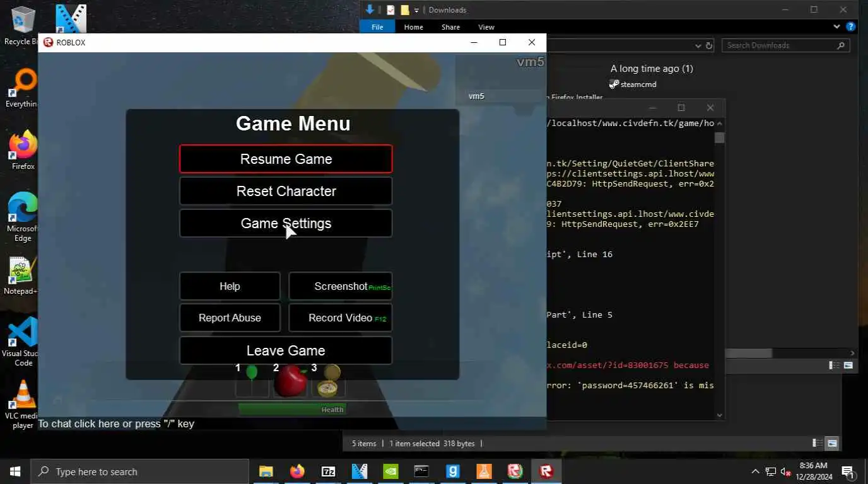The height and width of the screenshot is (484, 868).
Task: Open File Explorer from taskbar
Action: tap(266, 471)
